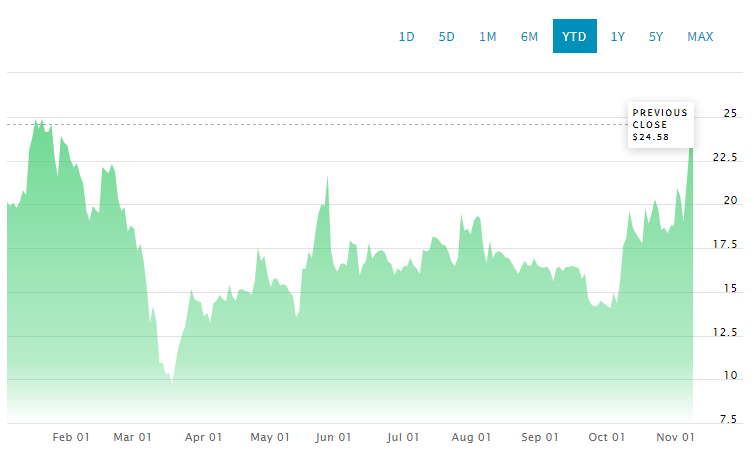Image resolution: width=754 pixels, height=460 pixels.
Task: Click the Previous Close $24.58 label
Action: (660, 125)
